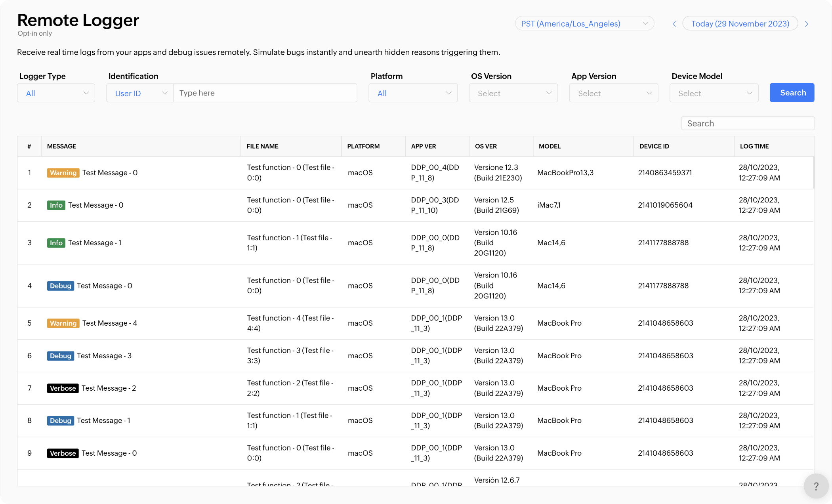Click the Debug badge on row 4
This screenshot has height=504, width=832.
coord(61,286)
